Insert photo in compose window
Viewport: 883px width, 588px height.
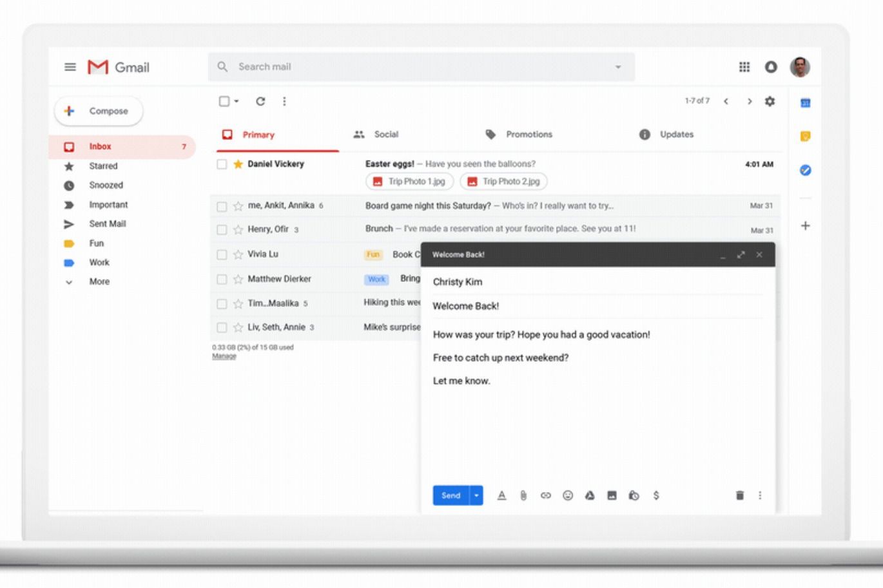click(612, 495)
